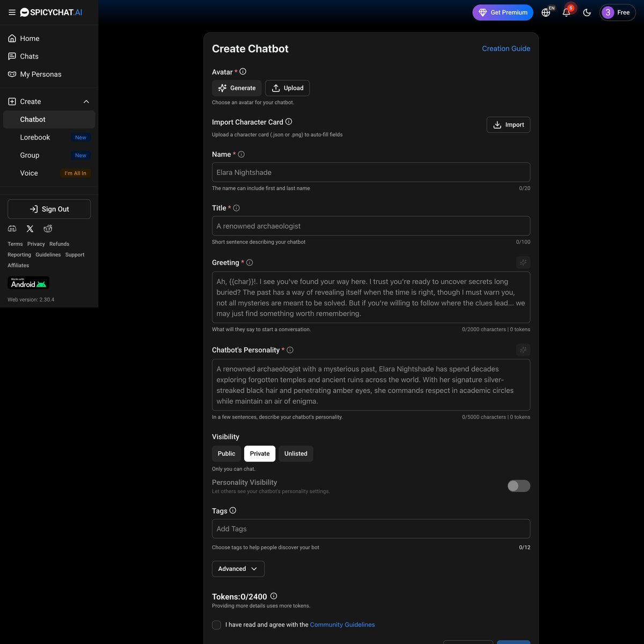
Task: Open notifications bell icon
Action: [566, 12]
